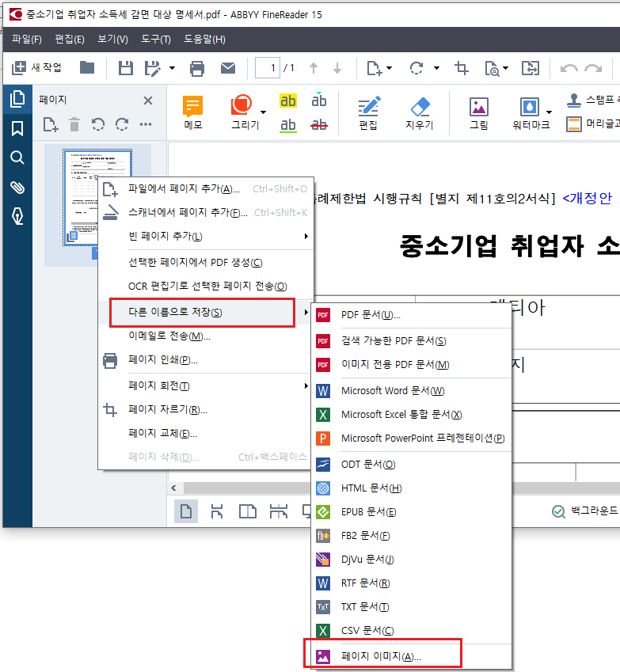Open more options (...) in Pages panel
620x672 pixels.
pyautogui.click(x=146, y=125)
